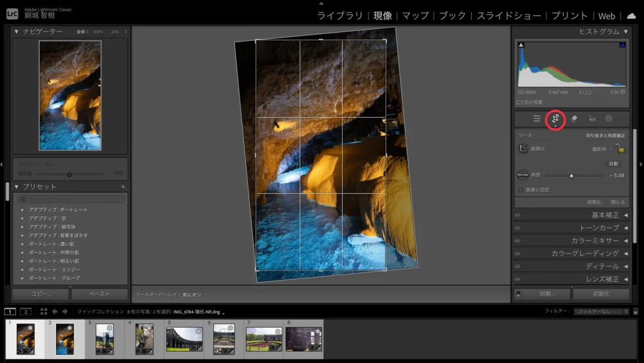Click the 自動 auto-straighten button

[x=614, y=164]
